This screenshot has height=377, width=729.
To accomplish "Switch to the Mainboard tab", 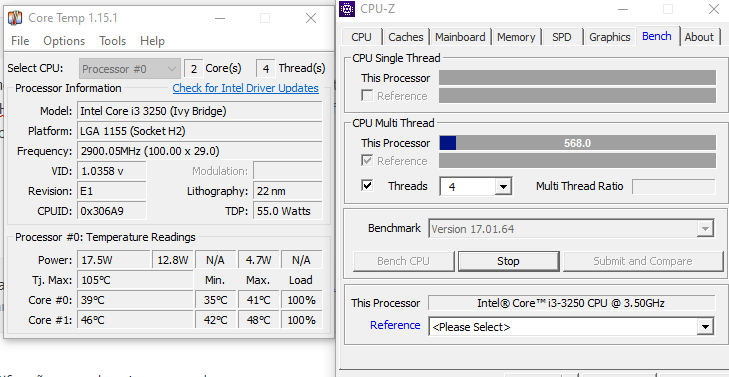I will click(460, 37).
